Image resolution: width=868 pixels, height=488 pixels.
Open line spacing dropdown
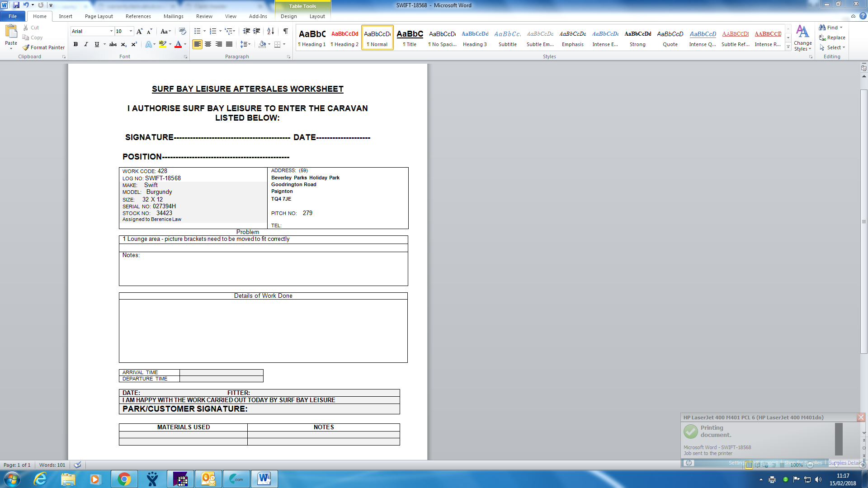[245, 44]
